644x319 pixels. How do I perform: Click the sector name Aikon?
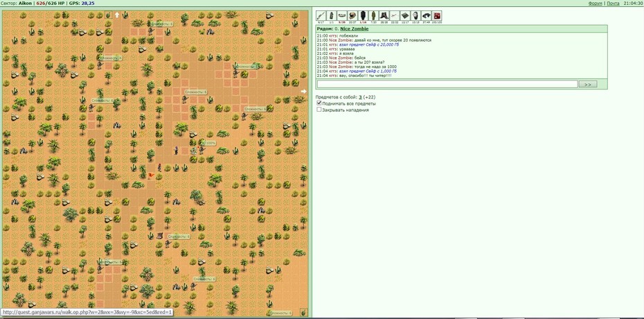[25, 3]
